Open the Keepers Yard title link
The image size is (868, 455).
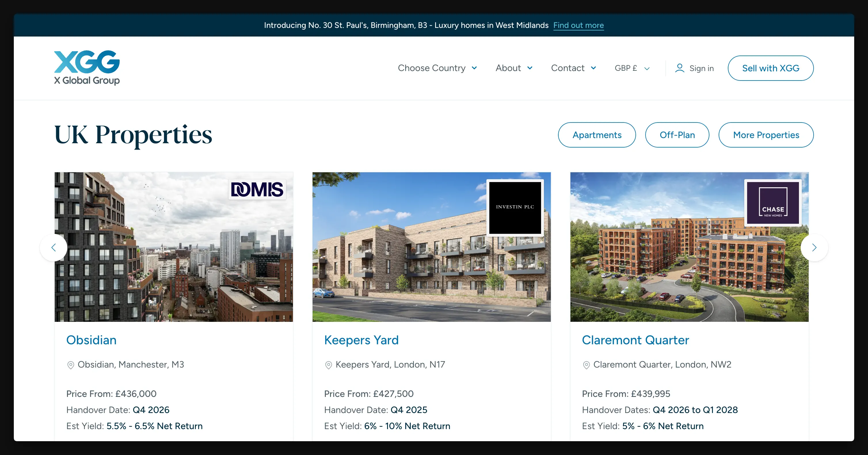[361, 340]
